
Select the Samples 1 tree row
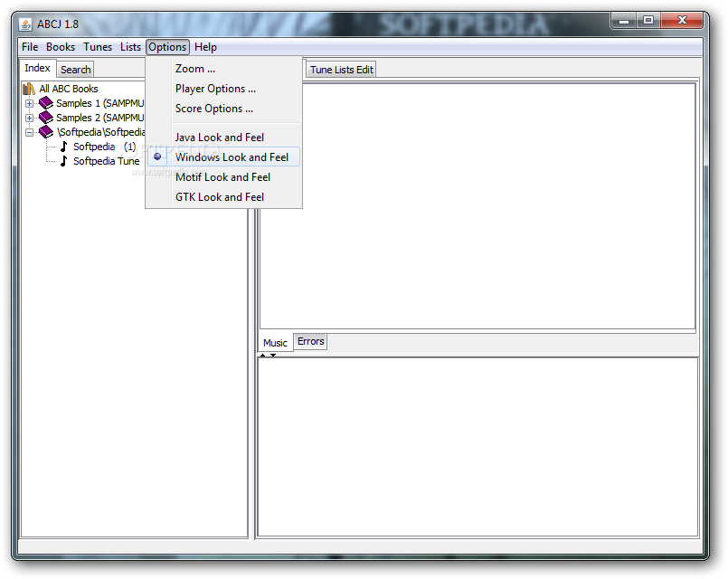100,103
